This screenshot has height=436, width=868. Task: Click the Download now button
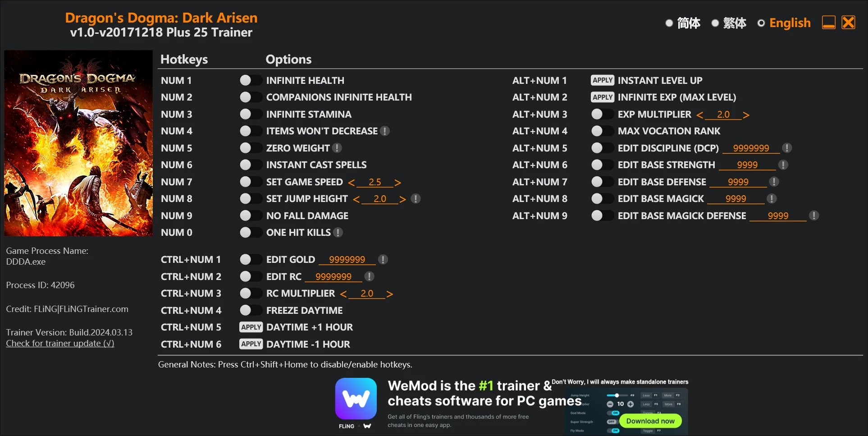(x=650, y=421)
